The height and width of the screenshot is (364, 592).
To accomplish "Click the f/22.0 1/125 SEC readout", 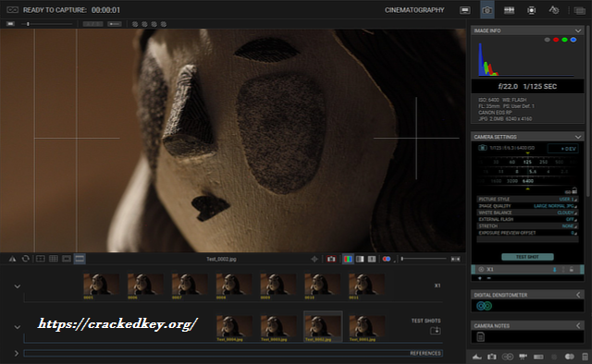I will click(527, 86).
